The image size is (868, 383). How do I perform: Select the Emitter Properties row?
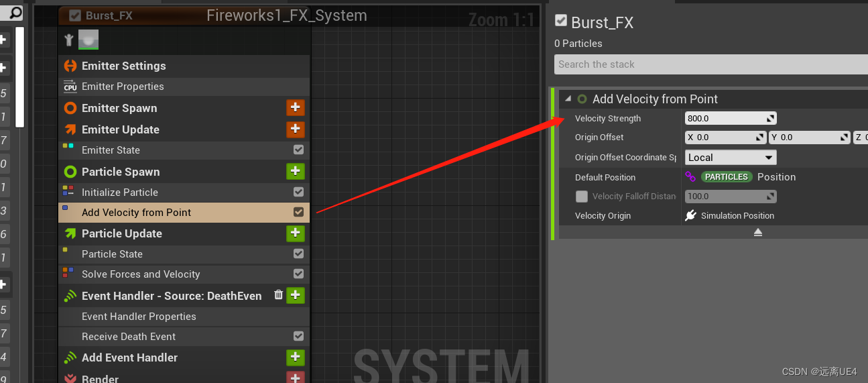coord(184,86)
